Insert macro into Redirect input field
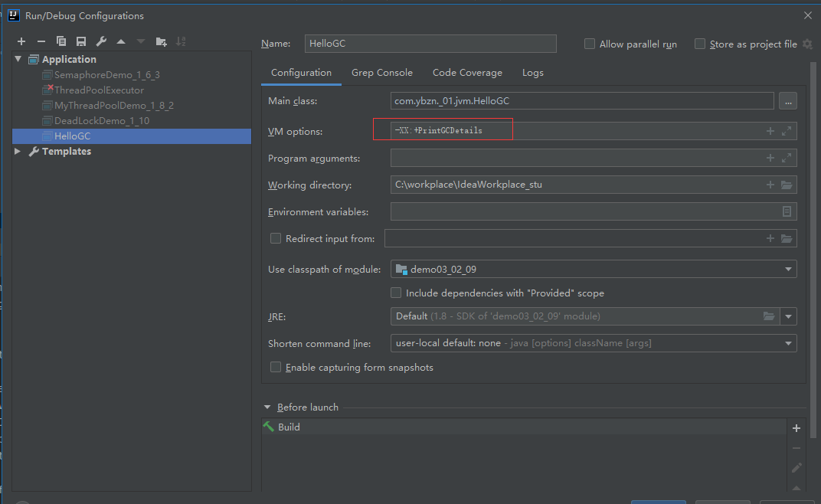 770,238
